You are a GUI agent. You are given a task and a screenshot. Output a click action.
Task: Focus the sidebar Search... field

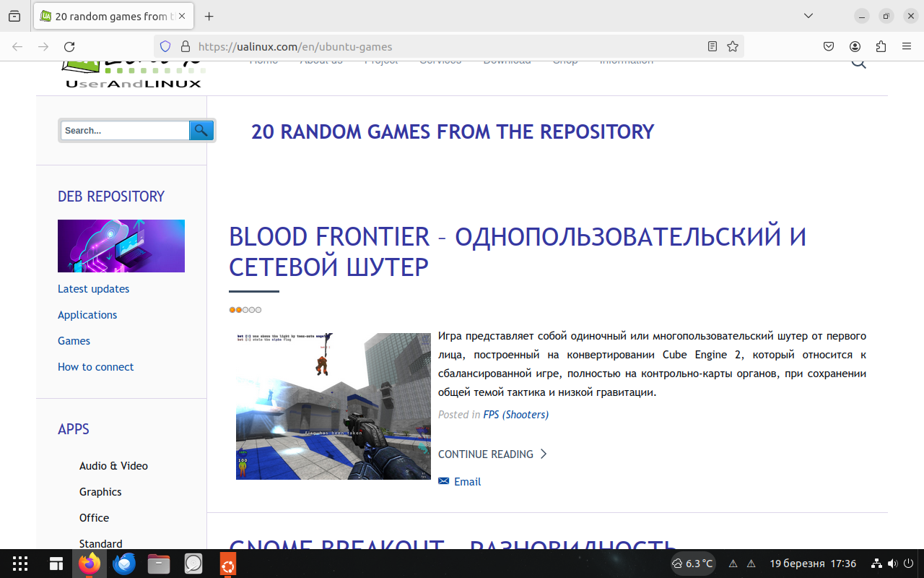[125, 130]
